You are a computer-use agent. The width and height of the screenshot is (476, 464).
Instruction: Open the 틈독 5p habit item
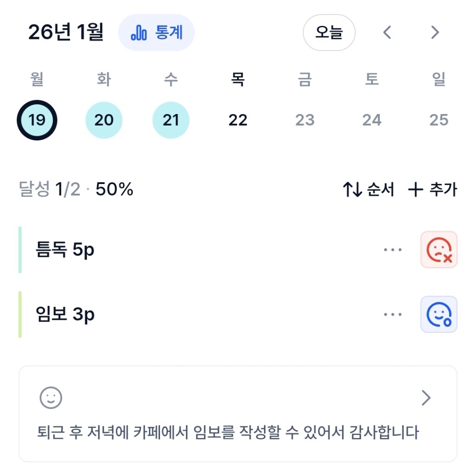[x=65, y=250]
